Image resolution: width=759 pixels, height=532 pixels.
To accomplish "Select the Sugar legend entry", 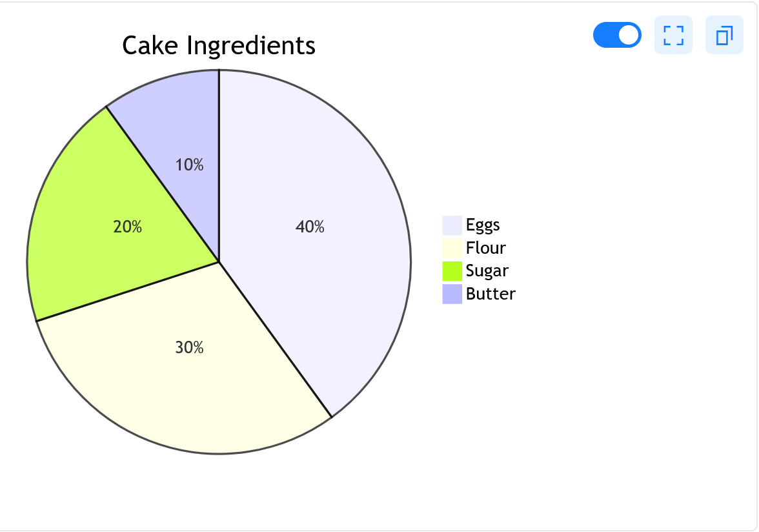I will 487,271.
